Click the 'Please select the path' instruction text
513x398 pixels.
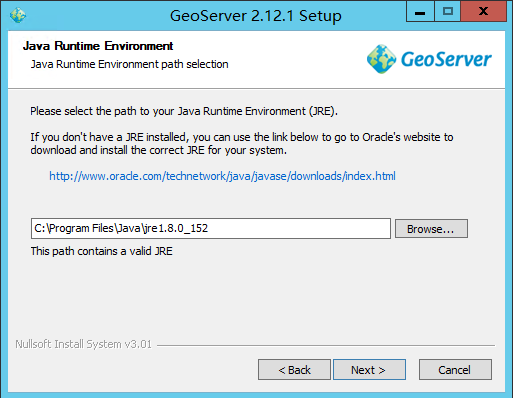click(184, 111)
